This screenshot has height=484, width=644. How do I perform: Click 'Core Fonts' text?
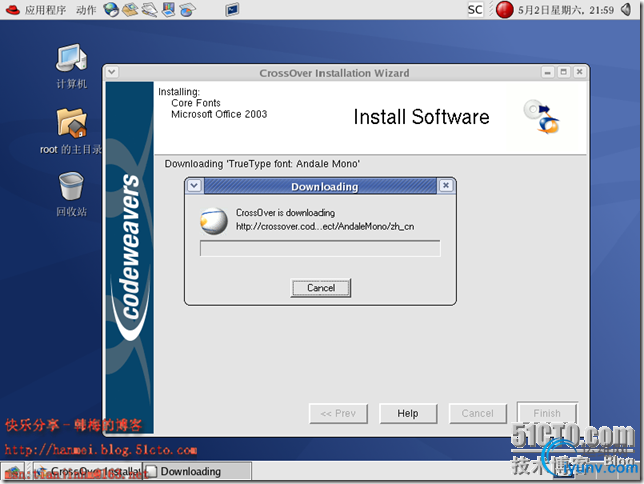click(196, 103)
